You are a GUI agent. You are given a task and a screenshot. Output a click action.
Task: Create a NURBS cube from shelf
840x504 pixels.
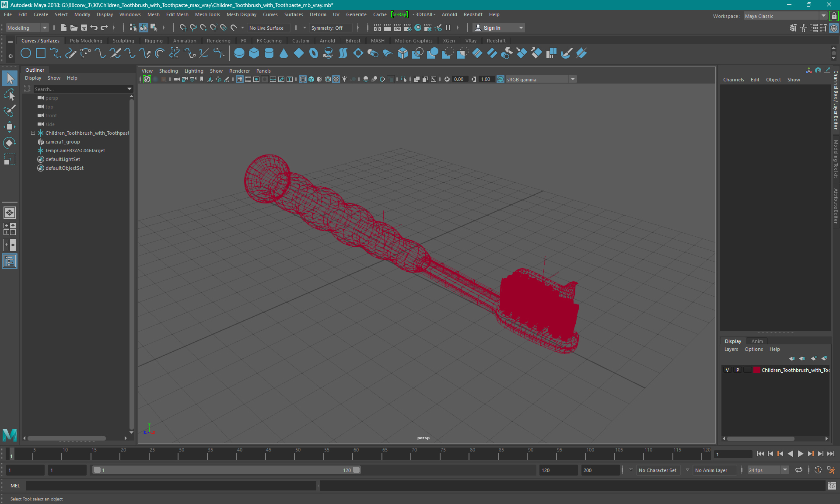click(x=254, y=53)
